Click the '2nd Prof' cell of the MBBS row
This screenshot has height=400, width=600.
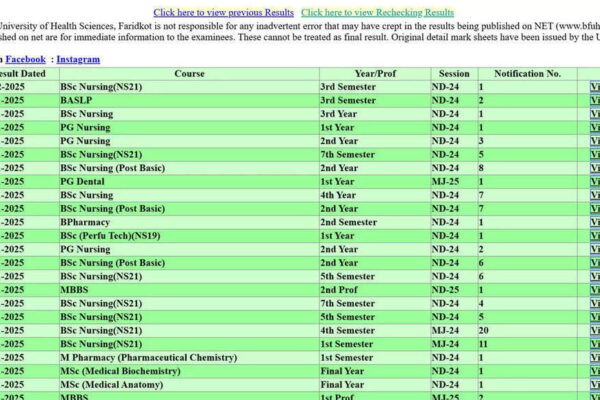coord(375,290)
